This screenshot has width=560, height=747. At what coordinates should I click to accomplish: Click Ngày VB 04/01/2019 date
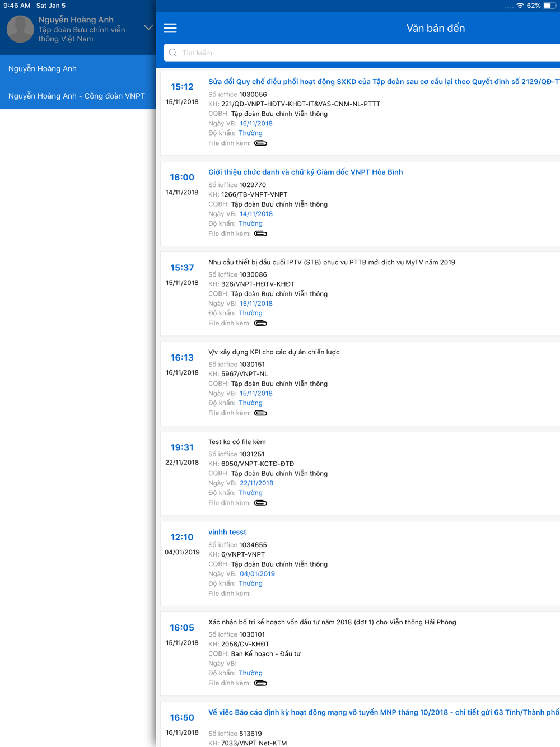pyautogui.click(x=257, y=573)
